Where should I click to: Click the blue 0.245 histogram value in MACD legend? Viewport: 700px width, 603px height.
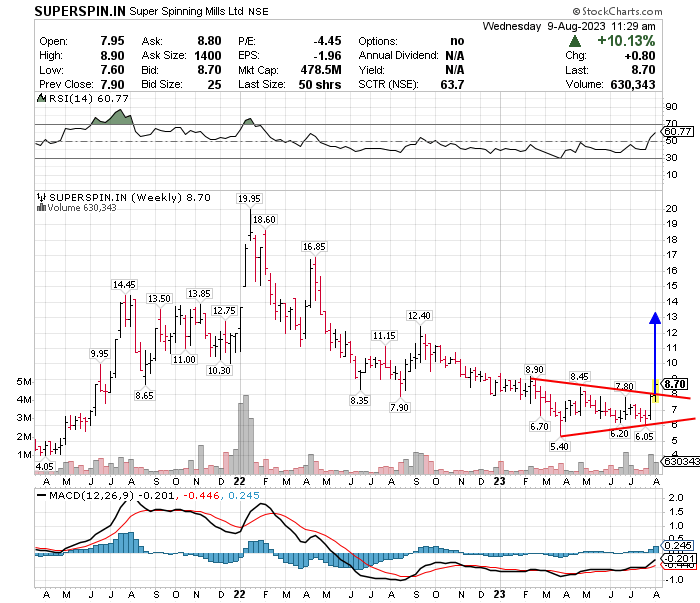click(x=244, y=495)
